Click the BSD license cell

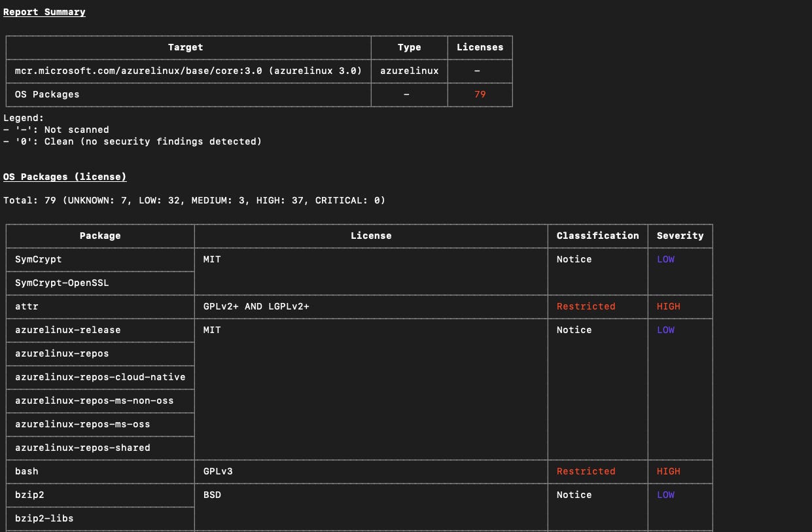(371, 506)
